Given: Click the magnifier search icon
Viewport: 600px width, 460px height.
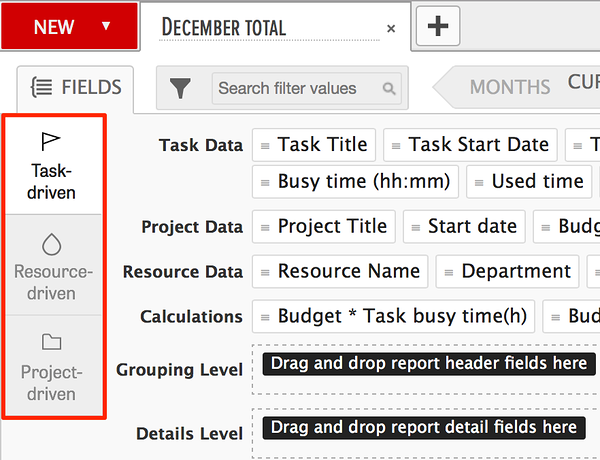Looking at the screenshot, I should tap(389, 88).
